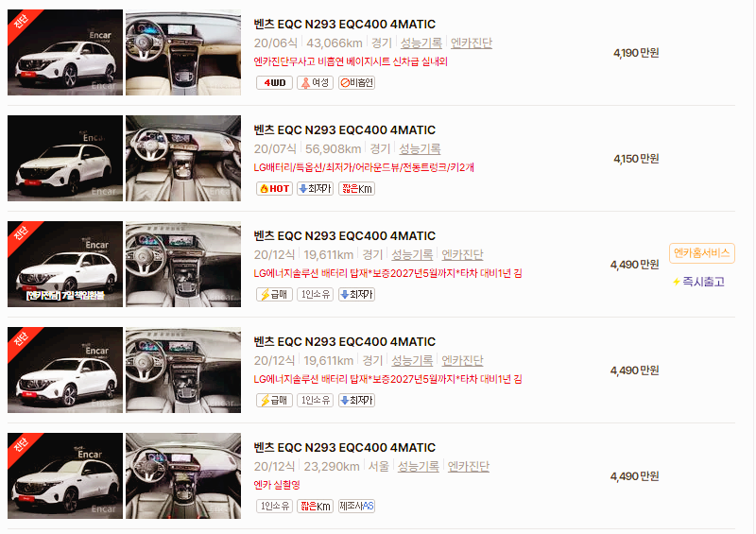Click the 급매 lightning badge on third listing
Image resolution: width=756 pixels, height=534 pixels.
point(274,294)
